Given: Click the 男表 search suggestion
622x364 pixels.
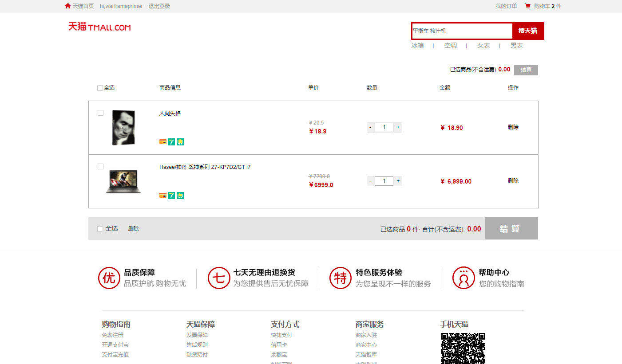Looking at the screenshot, I should coord(517,45).
